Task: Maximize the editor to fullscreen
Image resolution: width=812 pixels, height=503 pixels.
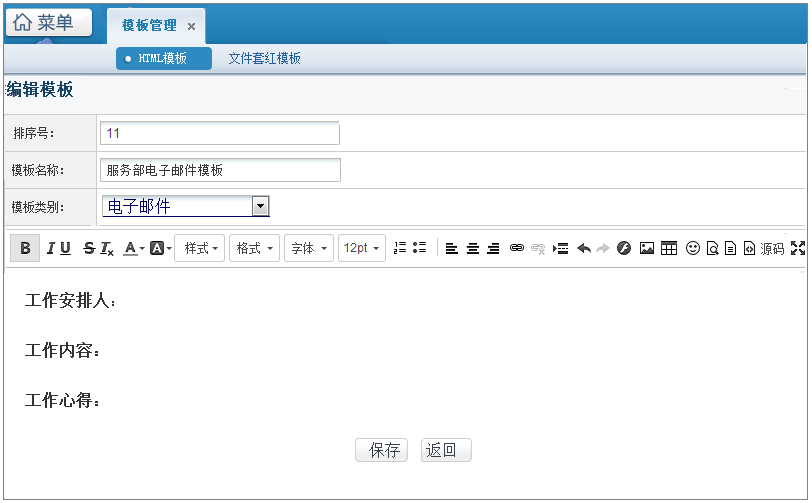Action: [798, 248]
